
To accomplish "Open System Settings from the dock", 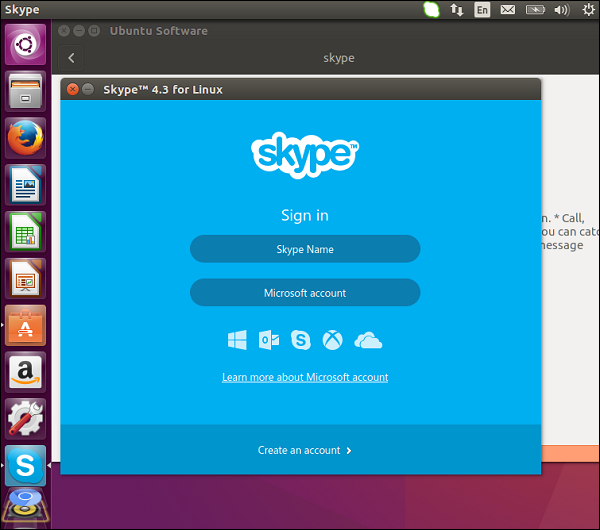I will [25, 419].
